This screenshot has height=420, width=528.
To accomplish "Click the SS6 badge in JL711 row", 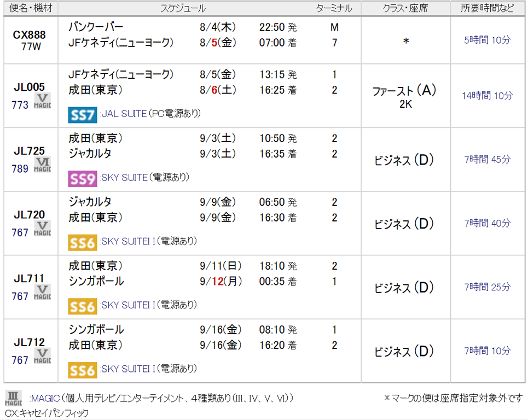I will [x=83, y=306].
